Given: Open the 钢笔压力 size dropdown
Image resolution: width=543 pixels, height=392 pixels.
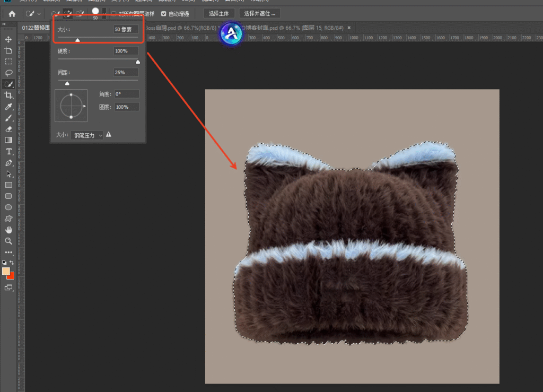Looking at the screenshot, I should 87,135.
